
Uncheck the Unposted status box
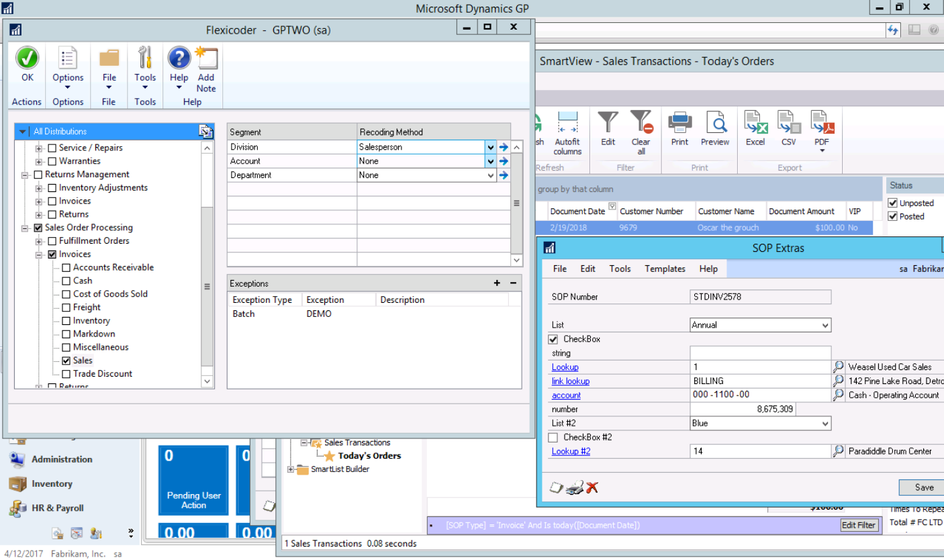[x=893, y=203]
